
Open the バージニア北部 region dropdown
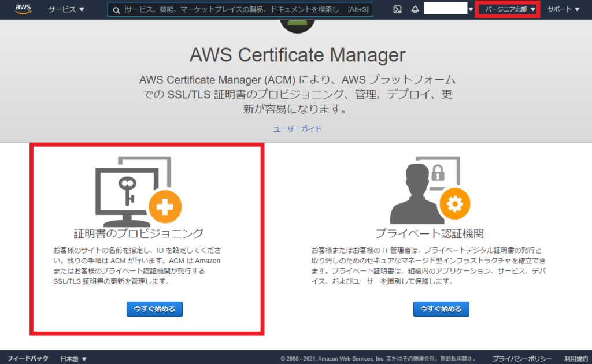point(510,9)
